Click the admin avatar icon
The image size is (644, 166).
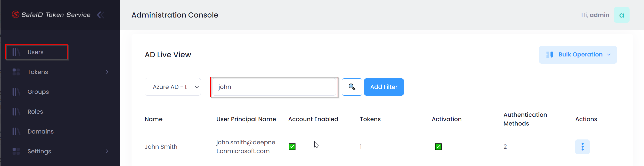coord(621,15)
